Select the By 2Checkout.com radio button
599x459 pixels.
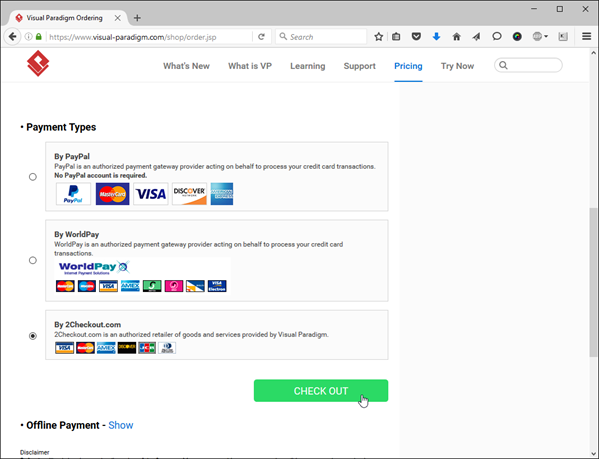click(33, 336)
